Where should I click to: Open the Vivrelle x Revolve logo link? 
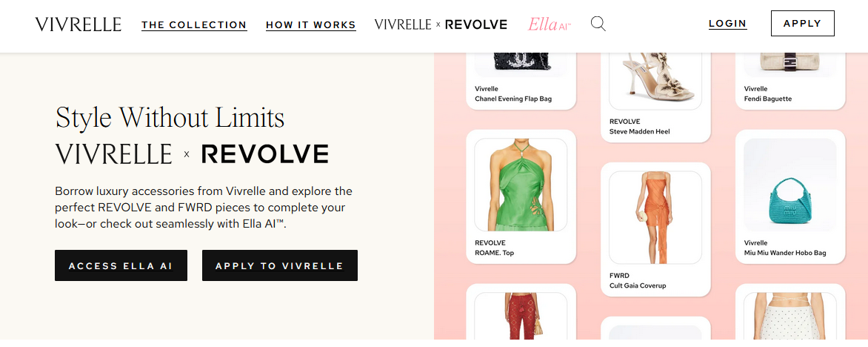tap(441, 24)
